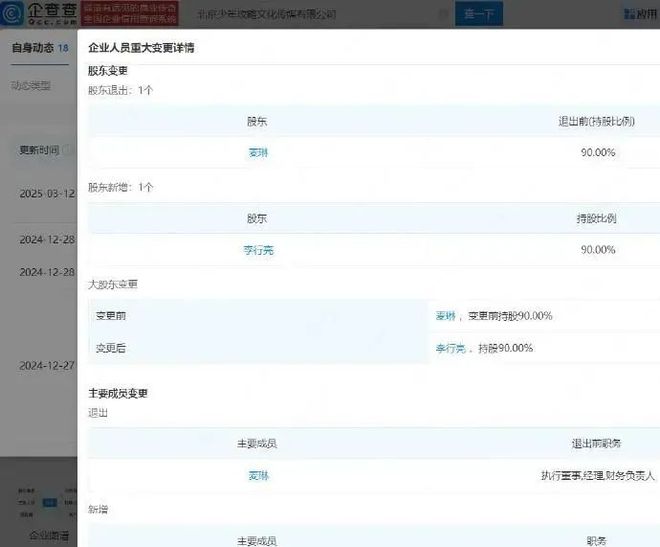Click 90.00% in the 李行亮 row

coord(598,250)
